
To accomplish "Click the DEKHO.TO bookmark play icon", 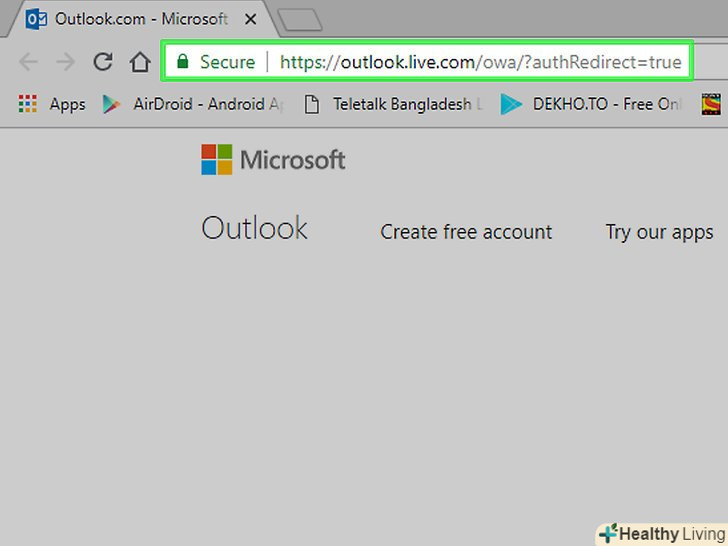I will [511, 104].
